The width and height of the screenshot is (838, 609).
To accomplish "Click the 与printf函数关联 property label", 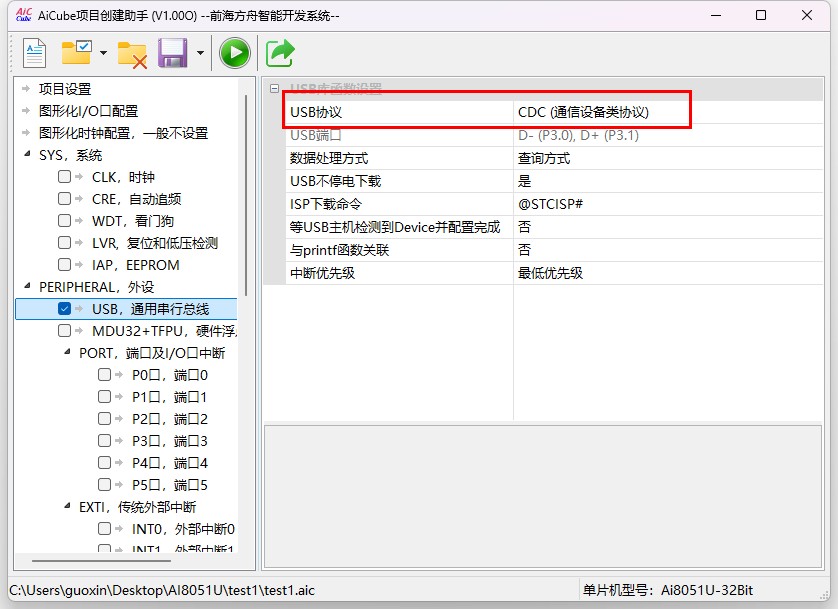I will 339,250.
